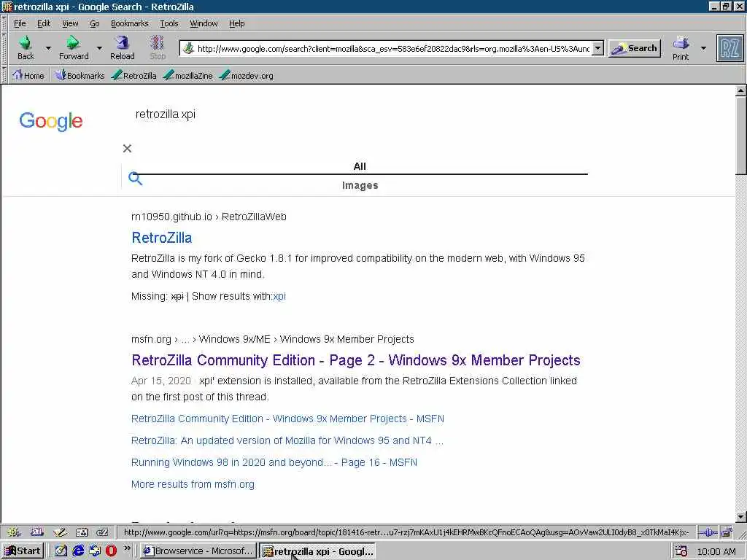Open the RetroZilla result title link

coord(161,238)
